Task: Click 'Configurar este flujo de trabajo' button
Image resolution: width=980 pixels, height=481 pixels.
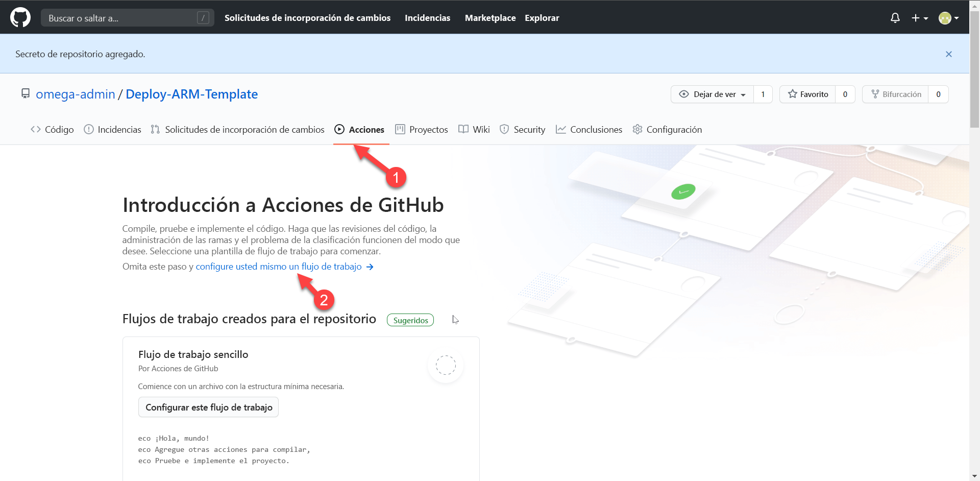Action: (208, 407)
